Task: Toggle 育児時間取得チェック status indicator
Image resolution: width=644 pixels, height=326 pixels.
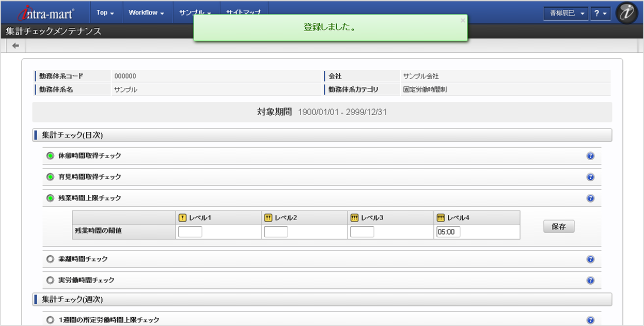Action: pyautogui.click(x=50, y=177)
